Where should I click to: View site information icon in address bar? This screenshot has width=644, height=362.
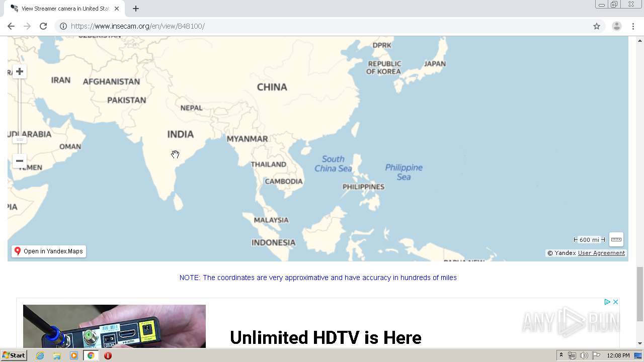coord(63,26)
